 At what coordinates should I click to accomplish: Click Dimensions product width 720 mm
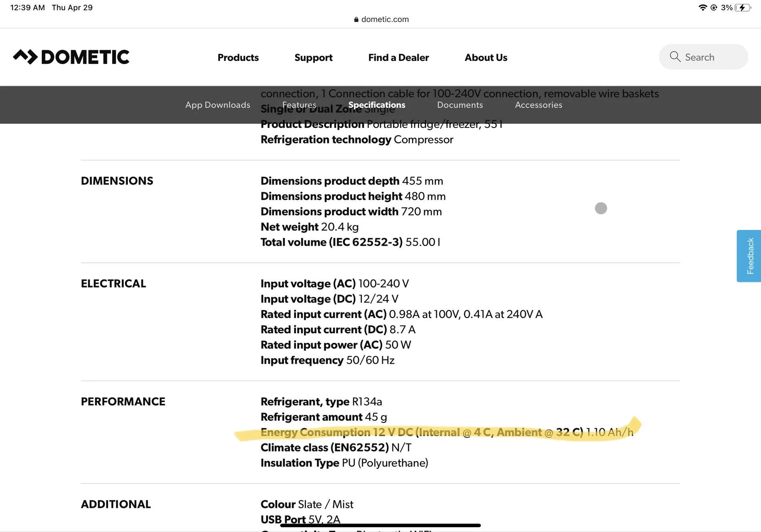(x=351, y=212)
